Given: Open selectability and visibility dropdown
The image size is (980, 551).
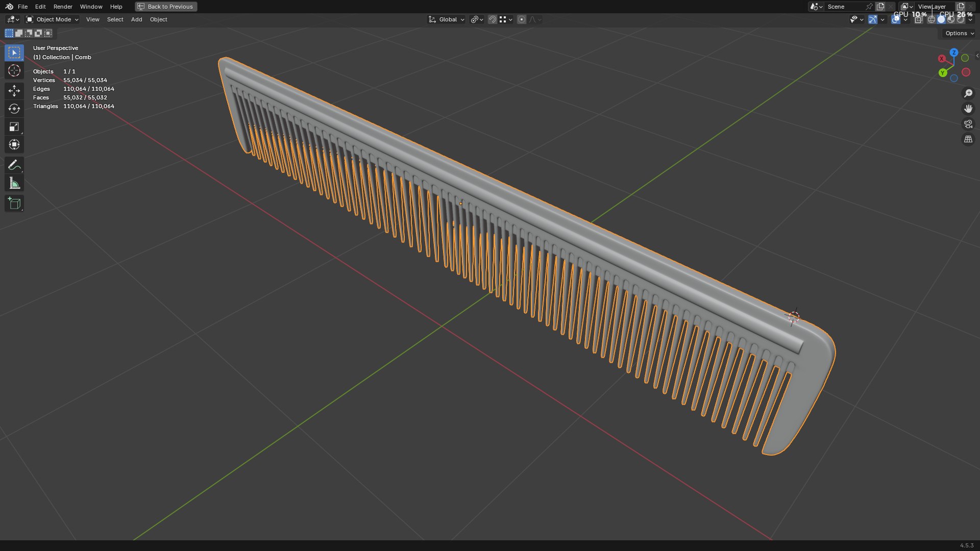Looking at the screenshot, I should click(x=856, y=19).
